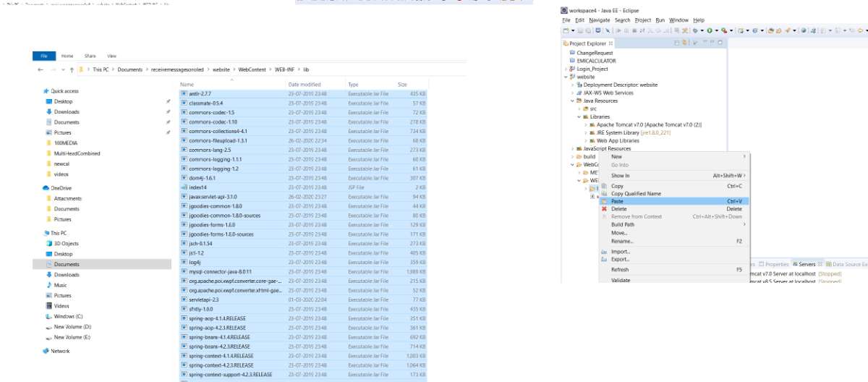The image size is (868, 382).
Task: Maximize the Project Explorer panel
Action: pos(720,43)
